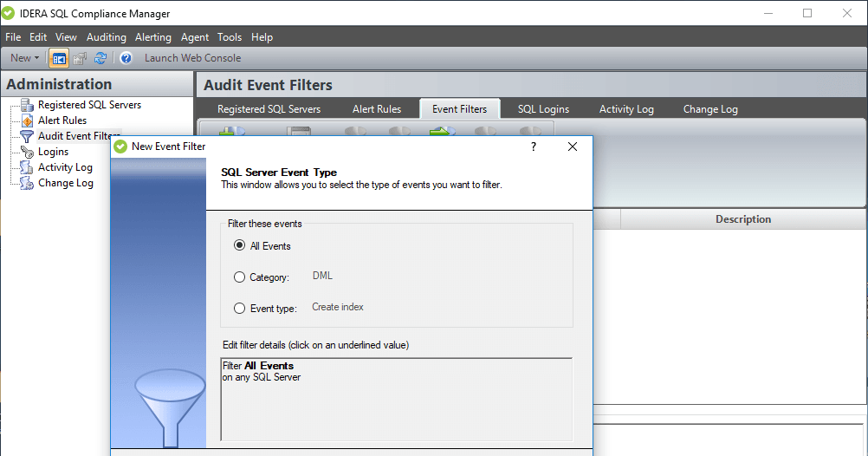Select Alert Rules in the Administration tree
This screenshot has width=868, height=456.
click(62, 121)
